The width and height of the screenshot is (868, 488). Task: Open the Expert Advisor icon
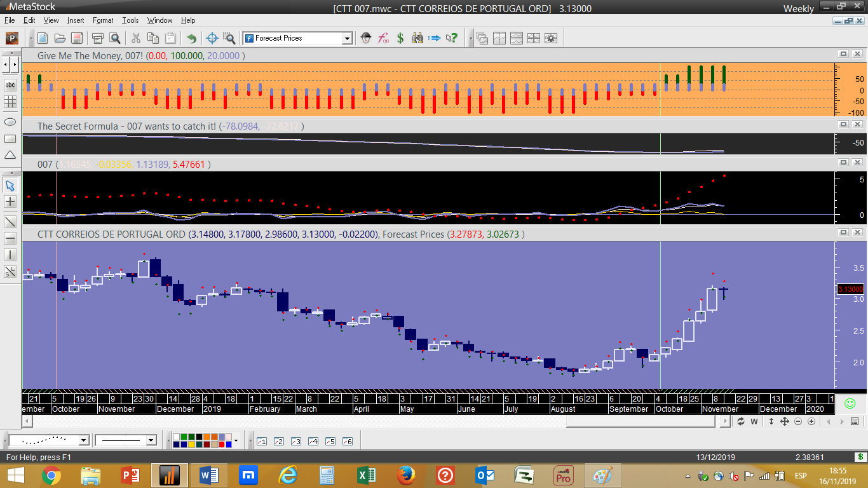coord(366,38)
